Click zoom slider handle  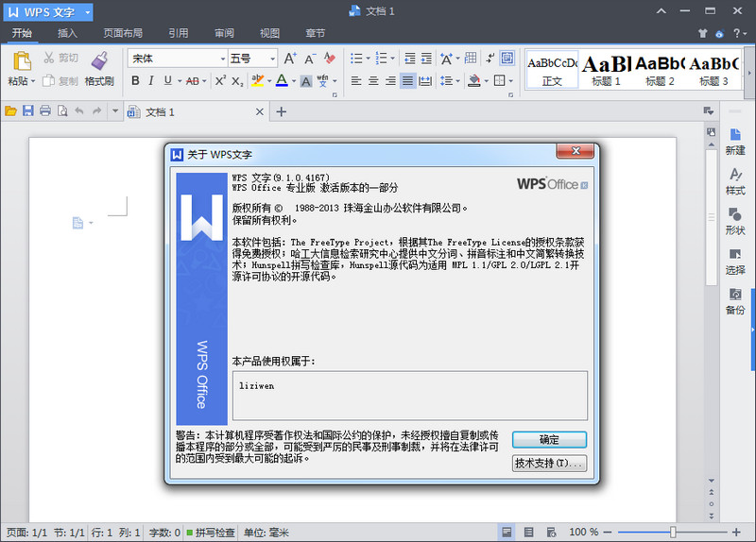pos(673,532)
